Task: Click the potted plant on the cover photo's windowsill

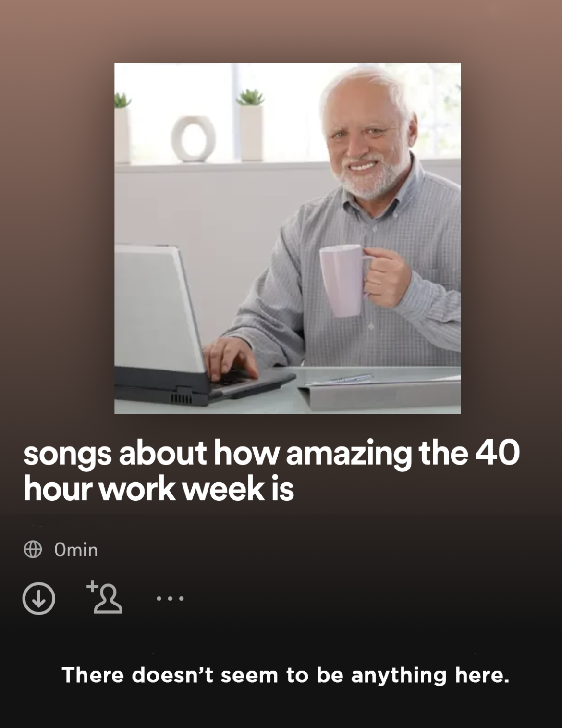Action: tap(251, 125)
